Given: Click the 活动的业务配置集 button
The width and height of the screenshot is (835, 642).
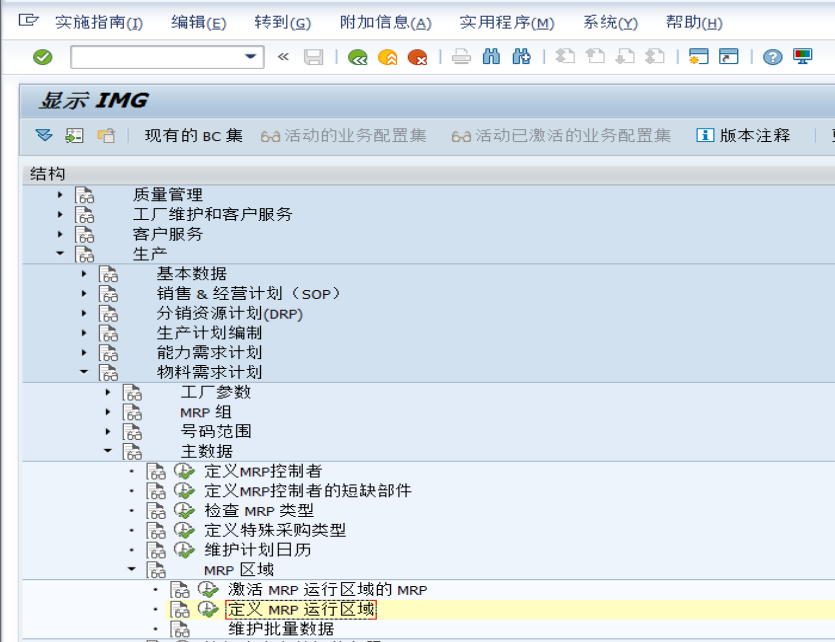Looking at the screenshot, I should click(343, 136).
